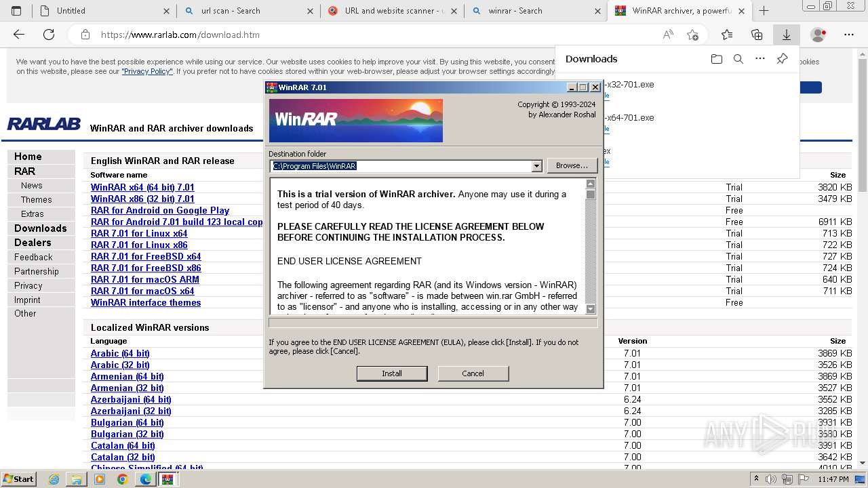This screenshot has height=488, width=868.
Task: Download WinRAR x64 (64 bit) 7.01
Action: 142,187
